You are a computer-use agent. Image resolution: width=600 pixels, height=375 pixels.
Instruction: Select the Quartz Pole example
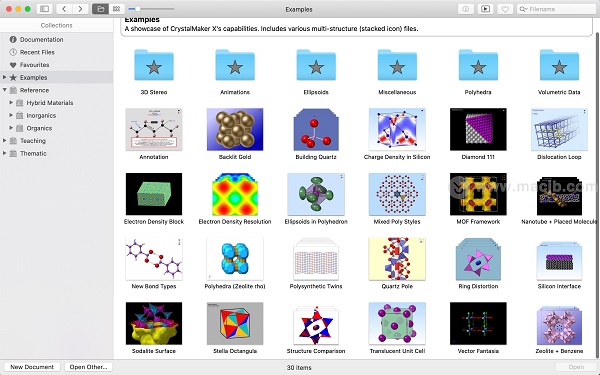pos(397,259)
